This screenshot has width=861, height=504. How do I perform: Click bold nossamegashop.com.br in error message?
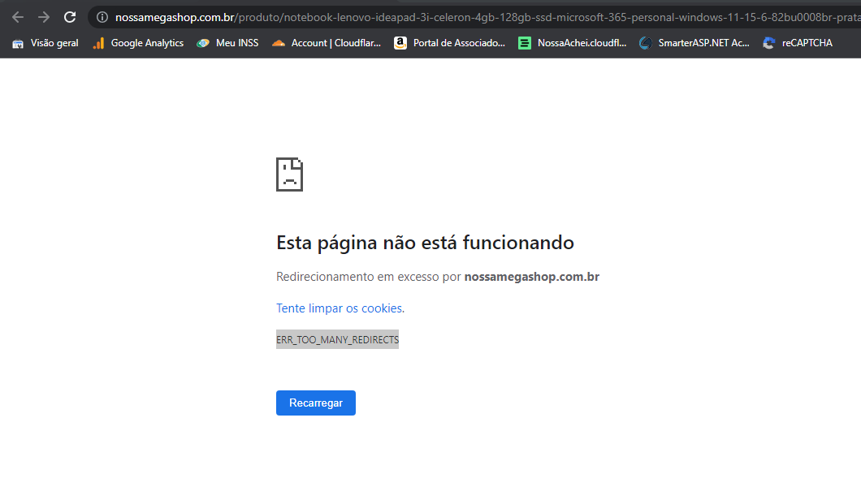(x=531, y=277)
